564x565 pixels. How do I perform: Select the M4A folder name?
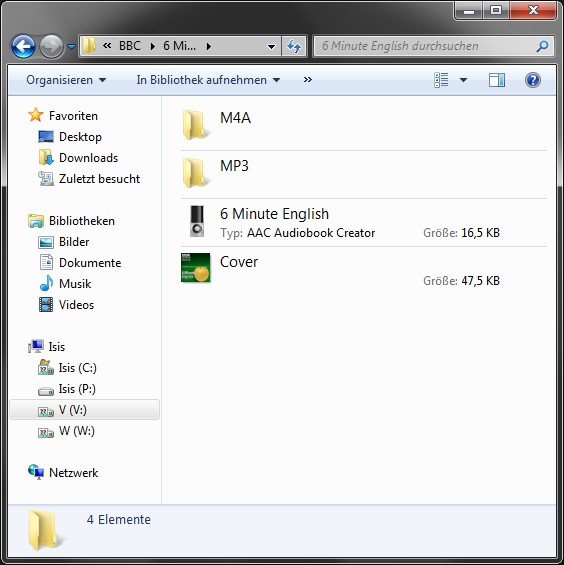pos(235,118)
